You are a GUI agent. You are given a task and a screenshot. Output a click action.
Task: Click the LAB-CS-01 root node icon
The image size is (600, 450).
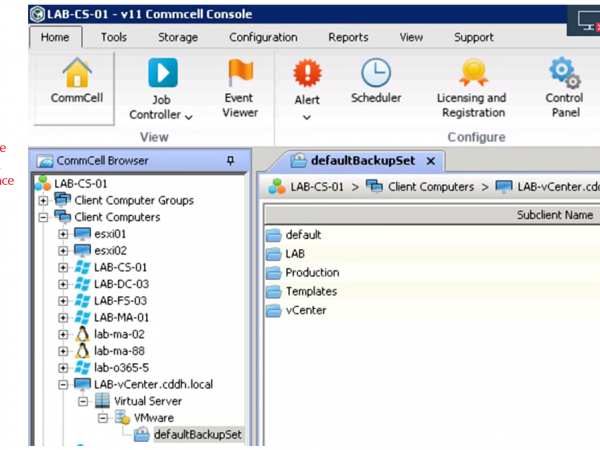pos(43,183)
